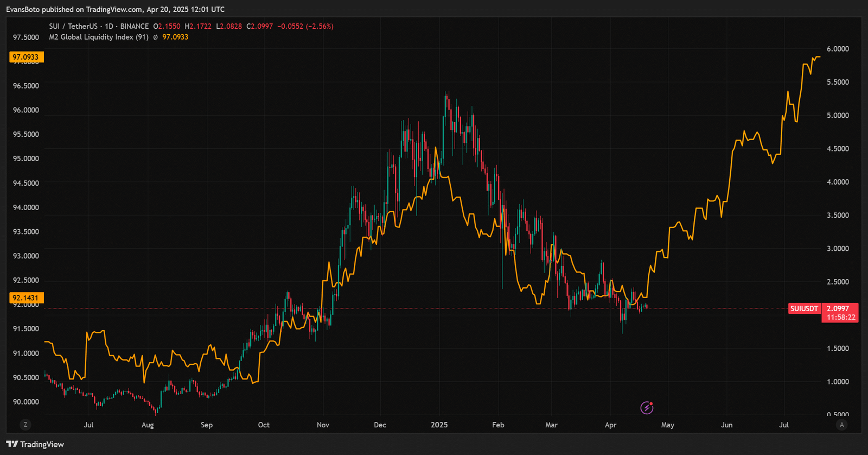868x455 pixels.
Task: Click the -0.0552 (-2.56%) change value
Action: [x=305, y=26]
